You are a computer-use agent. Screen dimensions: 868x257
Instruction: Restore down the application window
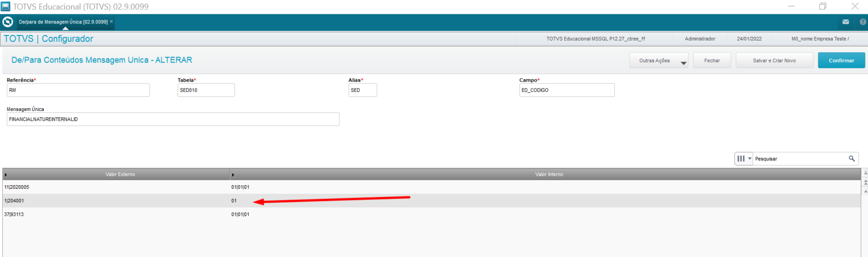click(823, 6)
